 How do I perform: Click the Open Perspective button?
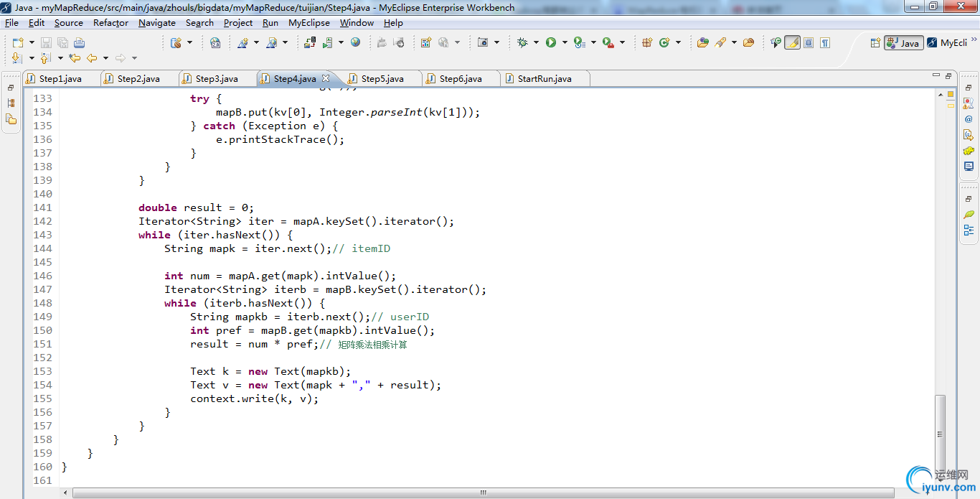pos(875,43)
